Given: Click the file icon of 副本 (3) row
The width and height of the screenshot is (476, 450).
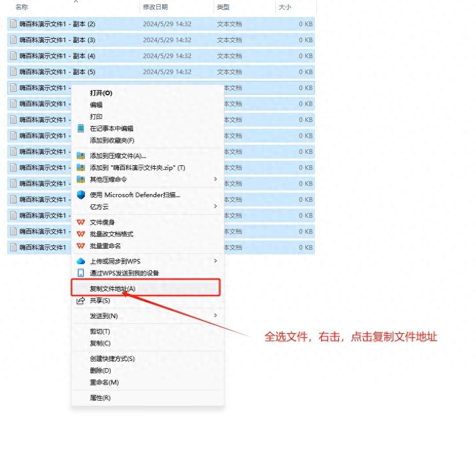Looking at the screenshot, I should (13, 40).
